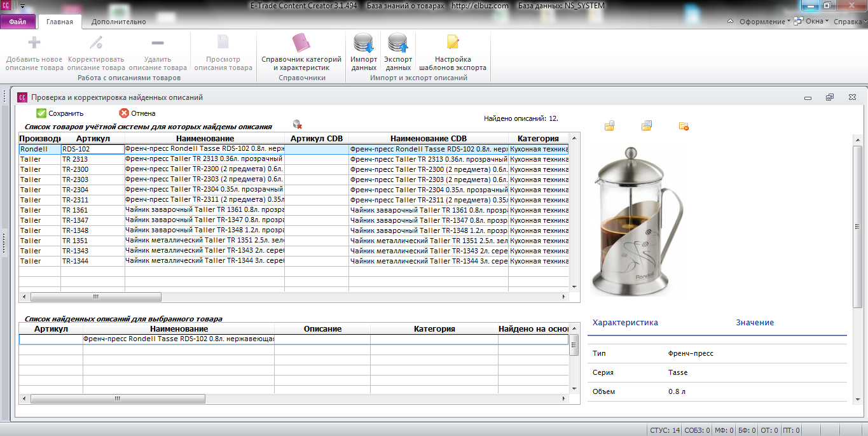Viewport: 868px width, 436px height.
Task: Click Наименование CDB column header
Action: coord(428,138)
